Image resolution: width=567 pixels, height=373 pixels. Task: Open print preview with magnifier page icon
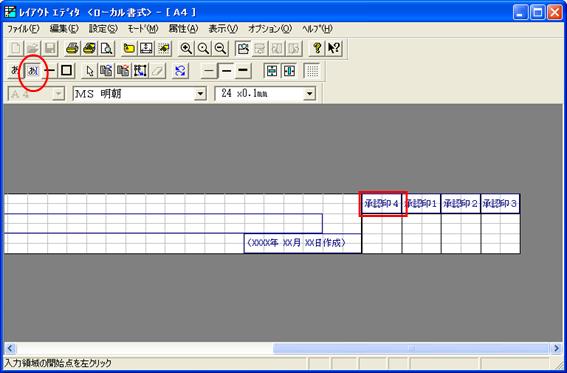(107, 48)
